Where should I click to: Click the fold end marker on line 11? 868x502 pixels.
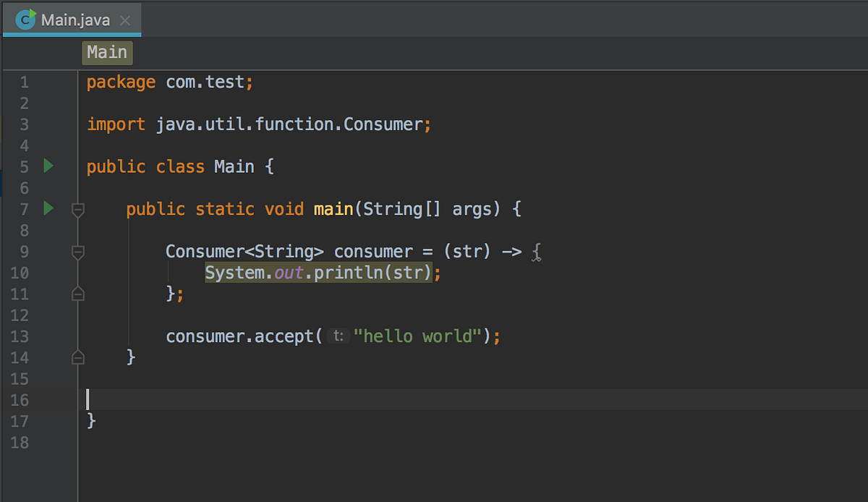pyautogui.click(x=78, y=294)
